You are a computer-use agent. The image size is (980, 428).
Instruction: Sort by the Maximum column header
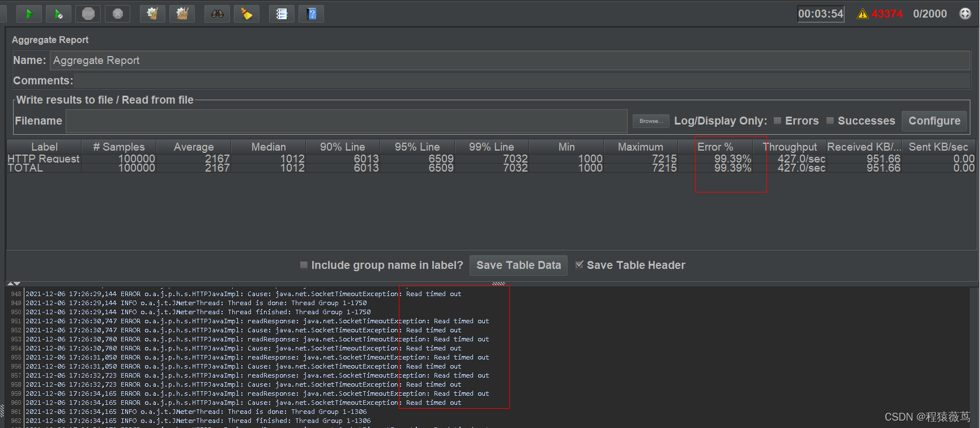(641, 147)
